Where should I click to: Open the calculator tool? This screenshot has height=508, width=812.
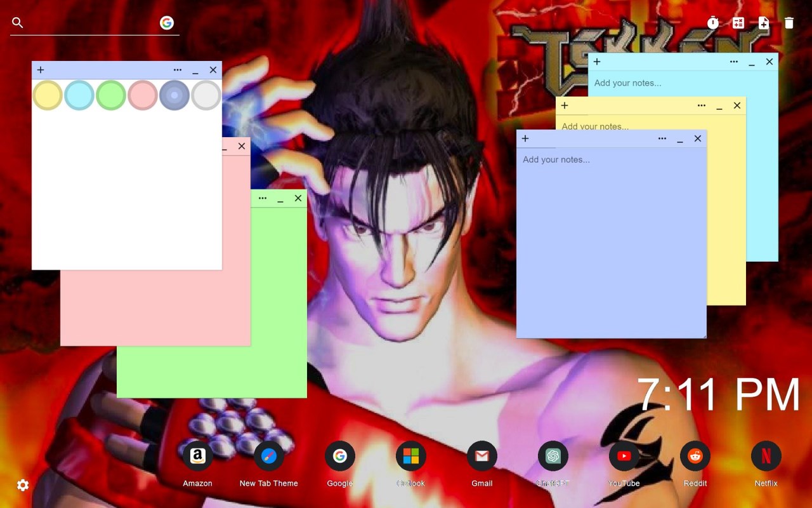click(738, 23)
